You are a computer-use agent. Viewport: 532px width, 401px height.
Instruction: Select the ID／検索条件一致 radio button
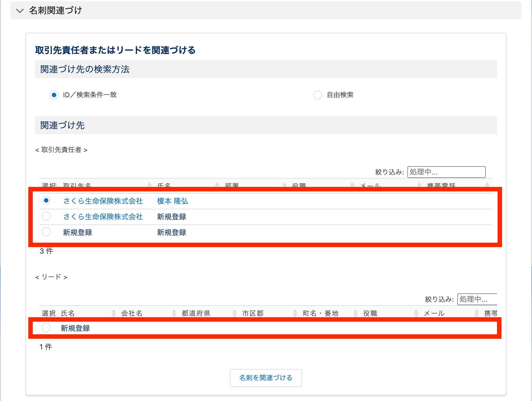54,95
